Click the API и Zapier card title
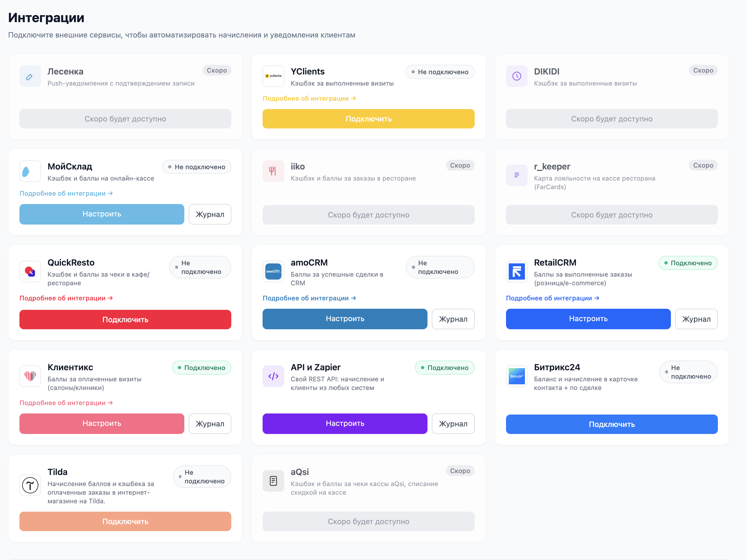Screen dimensions: 747x560 click(x=315, y=367)
